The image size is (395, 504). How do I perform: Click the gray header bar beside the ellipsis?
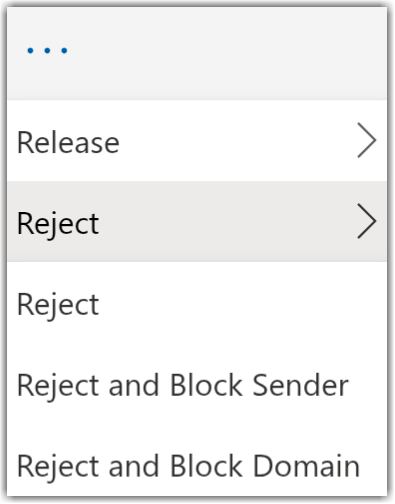[227, 53]
